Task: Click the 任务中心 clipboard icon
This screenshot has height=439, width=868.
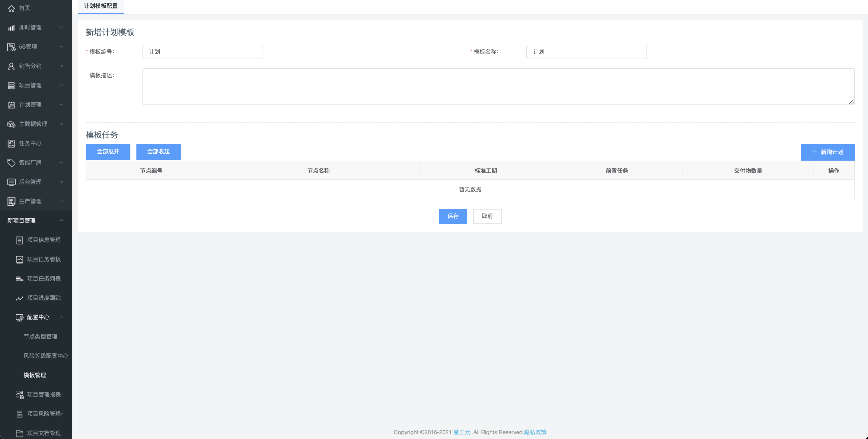Action: (x=11, y=144)
